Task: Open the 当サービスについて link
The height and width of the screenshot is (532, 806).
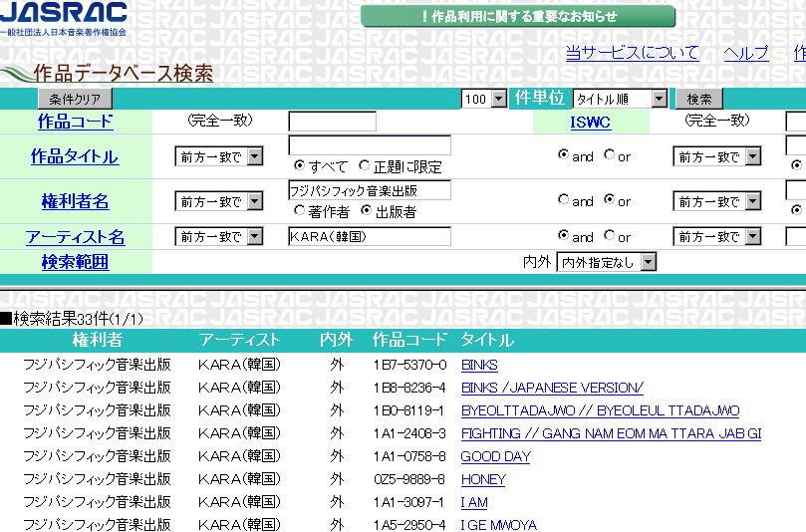Action: coord(633,53)
